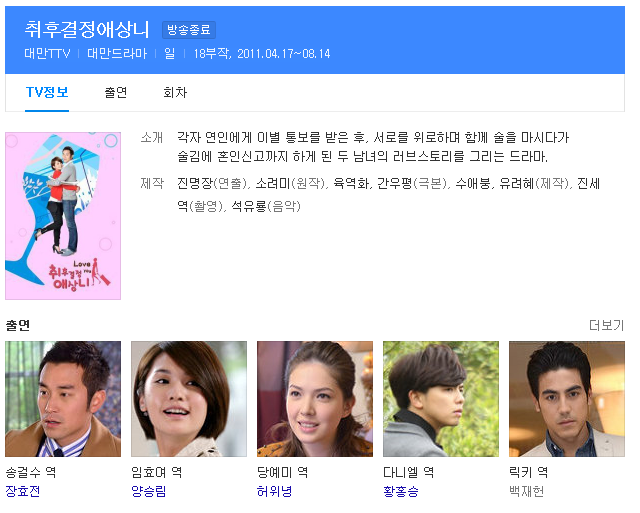Open actor 허위녕 profile link

(274, 491)
